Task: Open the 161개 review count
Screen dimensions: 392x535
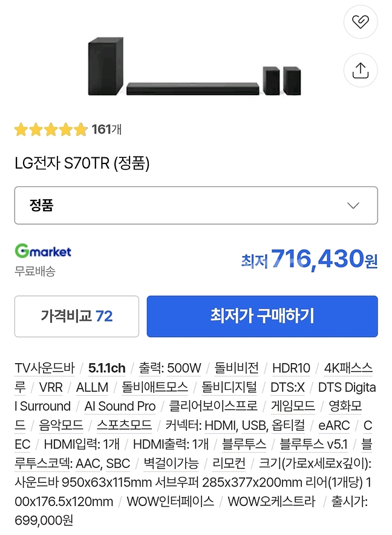Action: click(x=106, y=130)
